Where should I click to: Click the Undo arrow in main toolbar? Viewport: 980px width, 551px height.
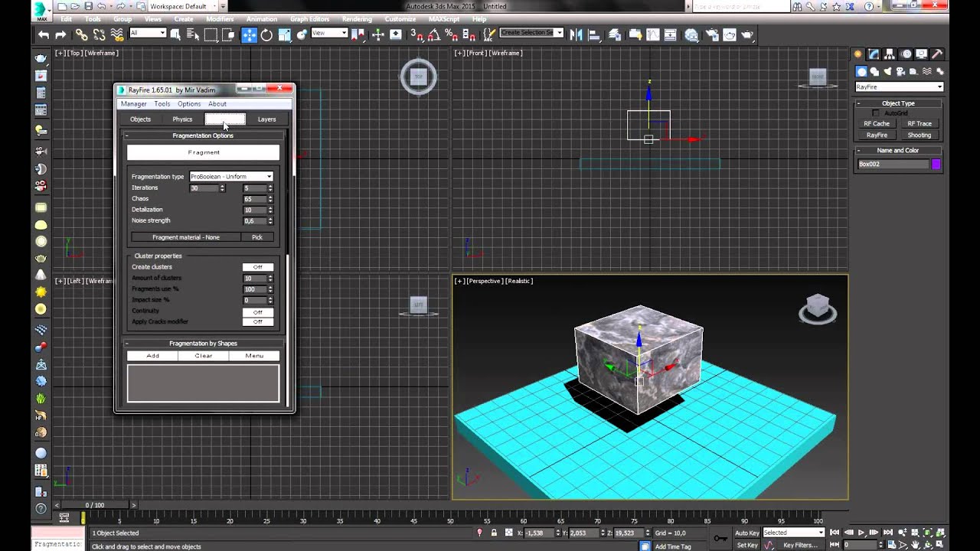click(x=44, y=34)
